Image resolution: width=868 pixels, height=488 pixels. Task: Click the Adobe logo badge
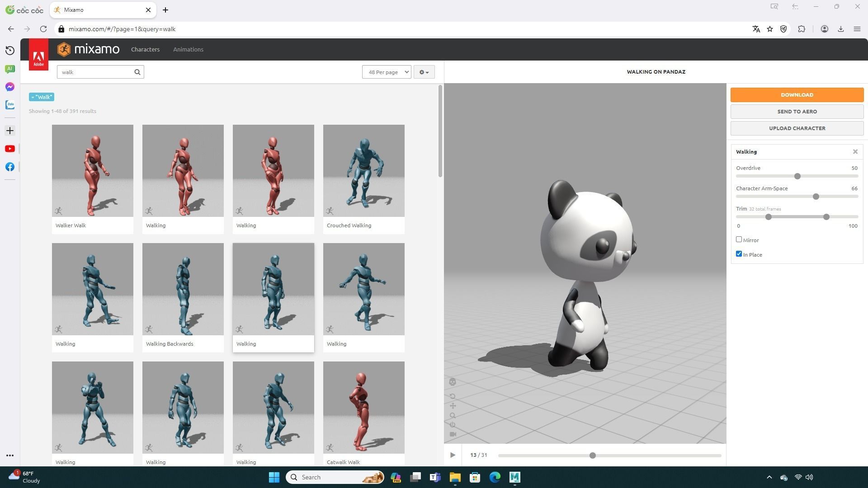[x=38, y=55]
